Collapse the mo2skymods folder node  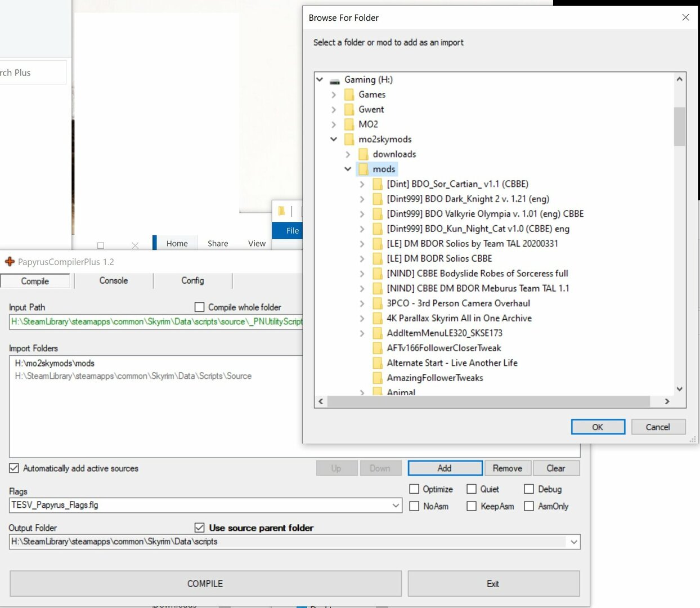point(334,139)
